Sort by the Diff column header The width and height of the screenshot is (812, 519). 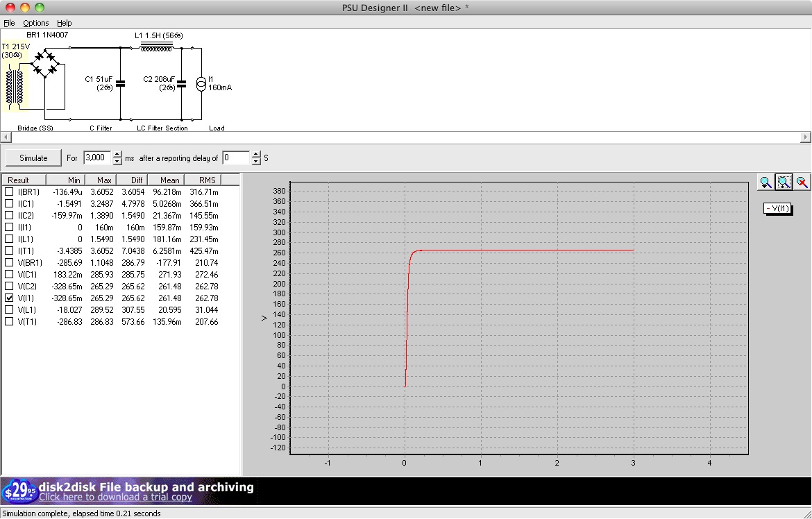pos(132,180)
